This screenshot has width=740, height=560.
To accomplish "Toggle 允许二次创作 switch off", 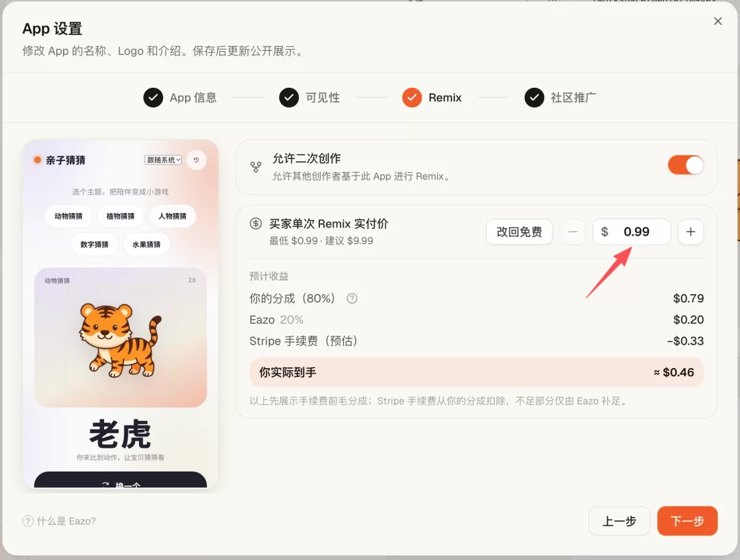I will 685,165.
